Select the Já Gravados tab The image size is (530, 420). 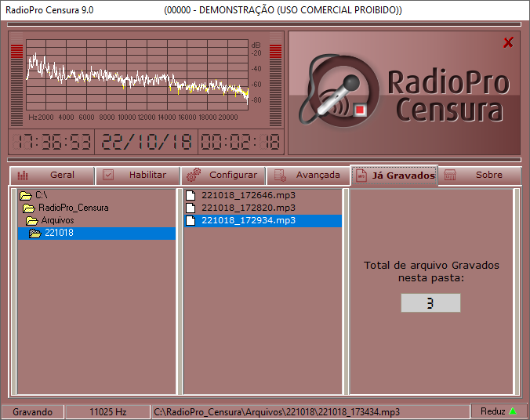(394, 176)
